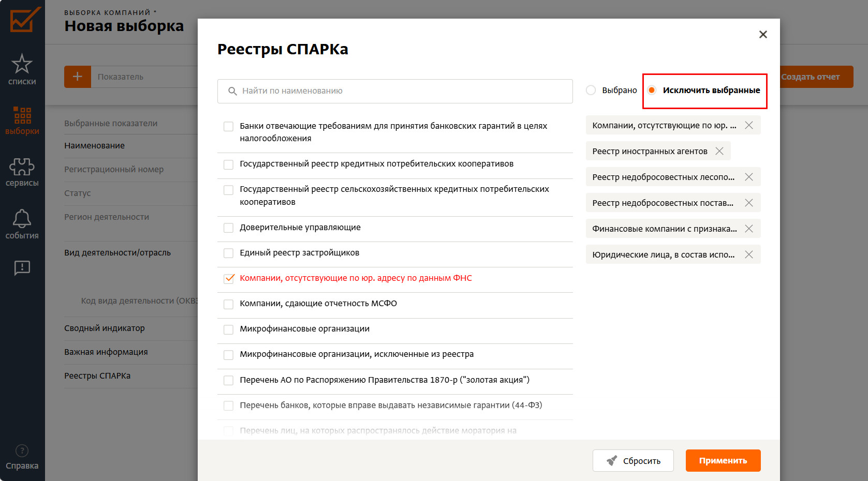Check 'Доверительные управляющие' checkbox
The image size is (868, 481).
pos(228,228)
